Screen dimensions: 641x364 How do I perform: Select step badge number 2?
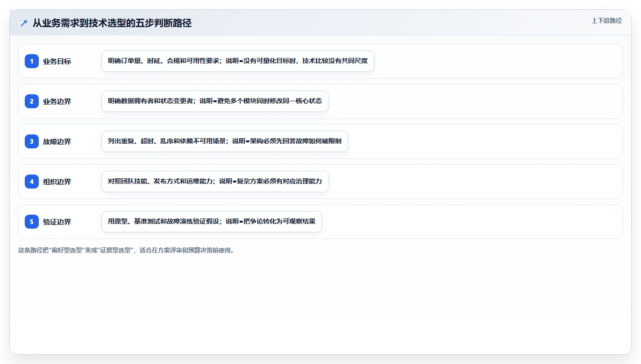click(32, 101)
